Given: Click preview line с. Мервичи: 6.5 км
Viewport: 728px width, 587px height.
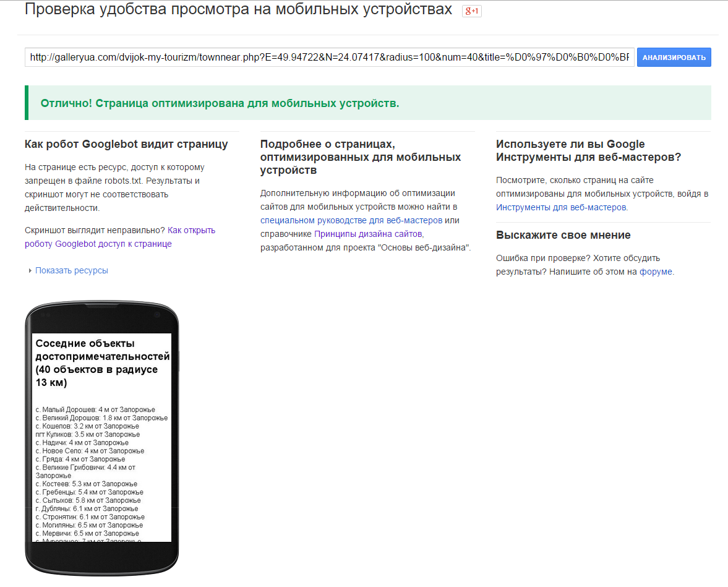Looking at the screenshot, I should click(x=87, y=533).
